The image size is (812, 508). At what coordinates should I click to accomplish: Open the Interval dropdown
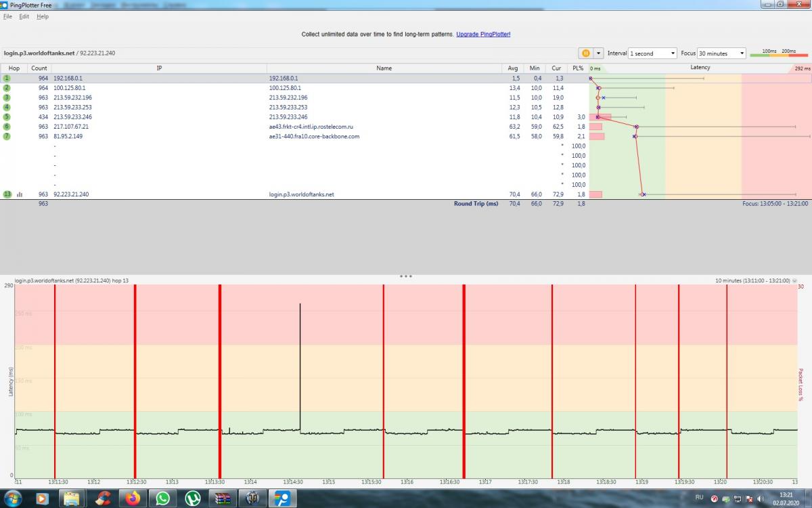click(652, 54)
